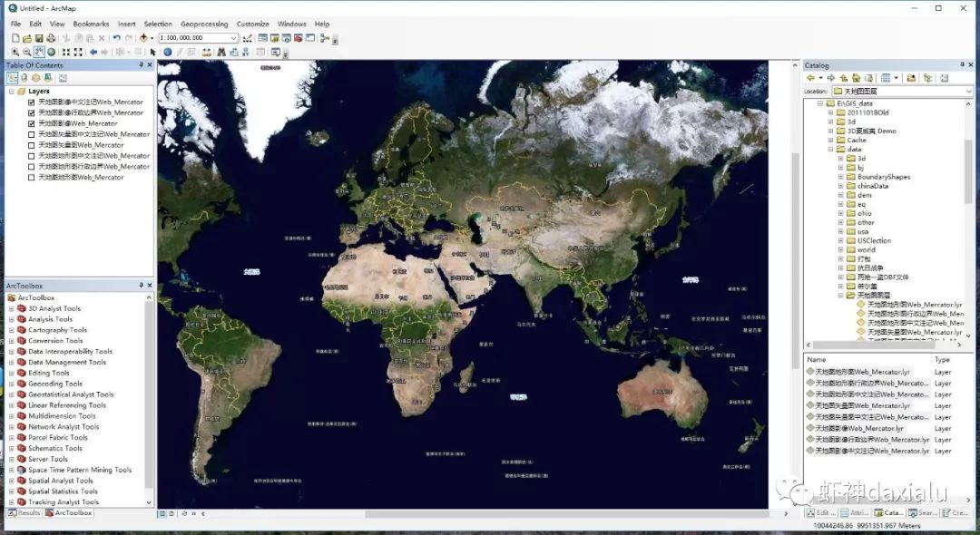Image resolution: width=980 pixels, height=535 pixels.
Task: Open a map document via folder icon
Action: pos(27,38)
